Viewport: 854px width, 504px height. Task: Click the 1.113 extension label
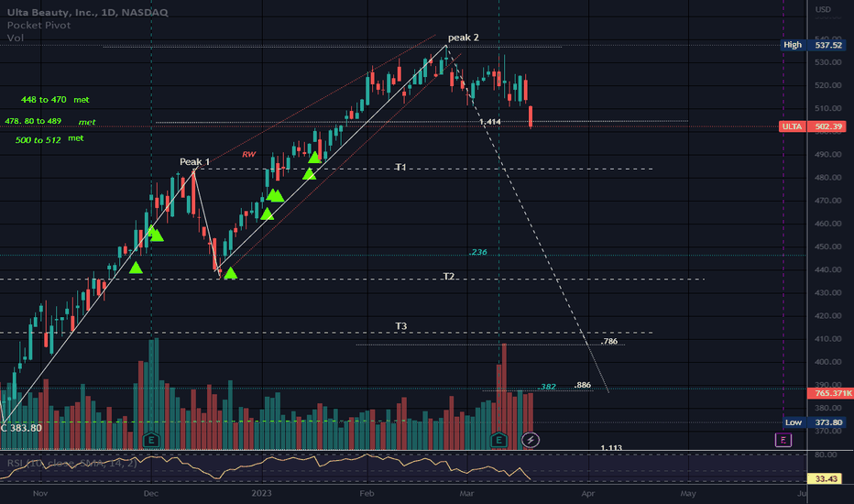[611, 448]
